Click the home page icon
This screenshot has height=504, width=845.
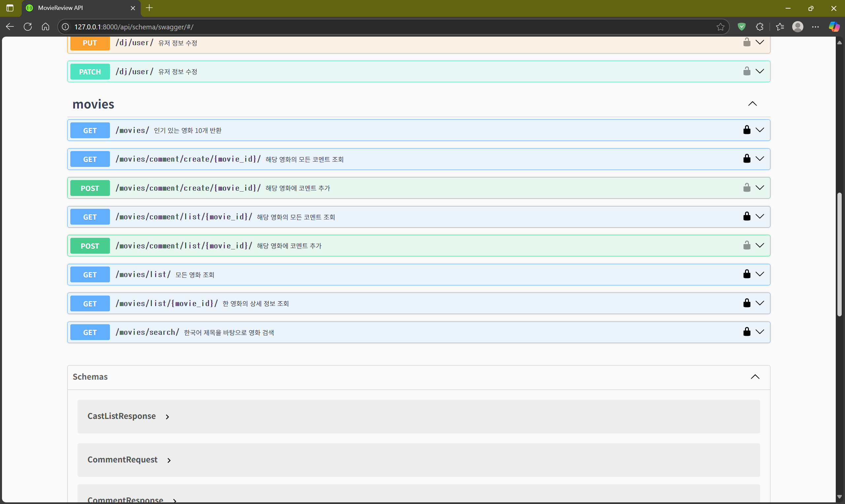tap(46, 27)
